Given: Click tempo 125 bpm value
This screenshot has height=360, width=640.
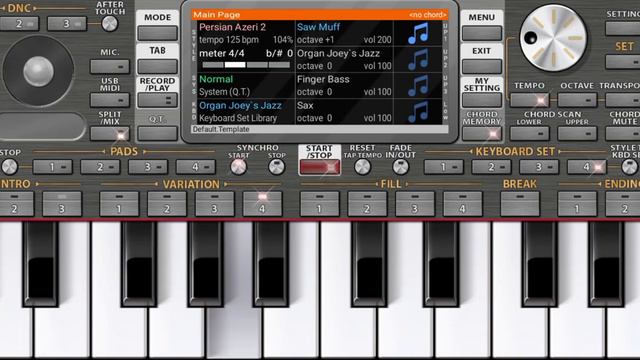Looking at the screenshot, I should click(229, 40).
